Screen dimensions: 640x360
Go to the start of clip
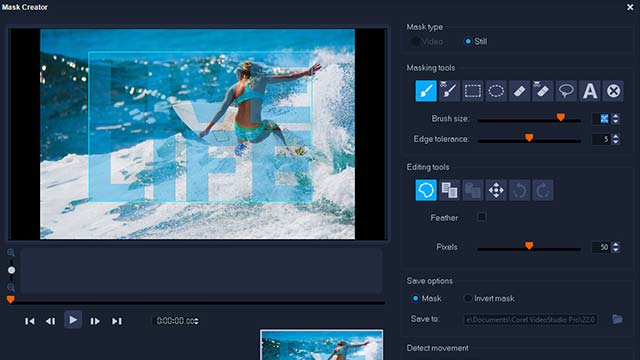coord(29,321)
